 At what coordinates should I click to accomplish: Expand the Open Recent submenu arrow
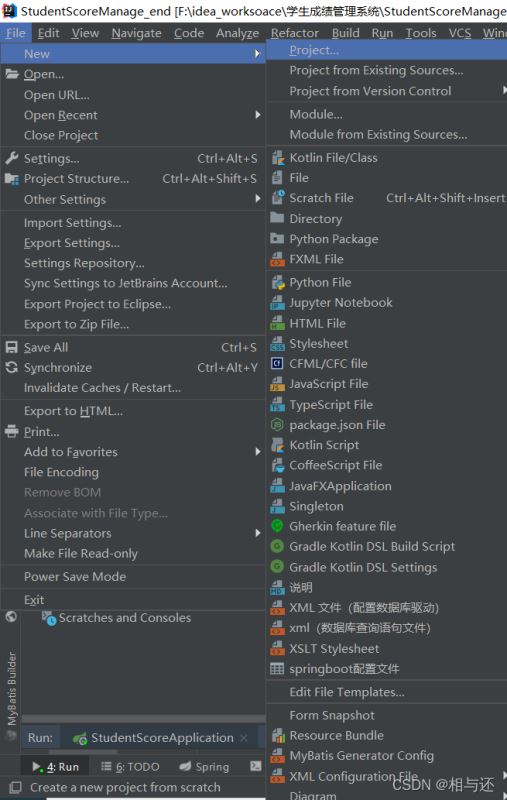(x=258, y=115)
